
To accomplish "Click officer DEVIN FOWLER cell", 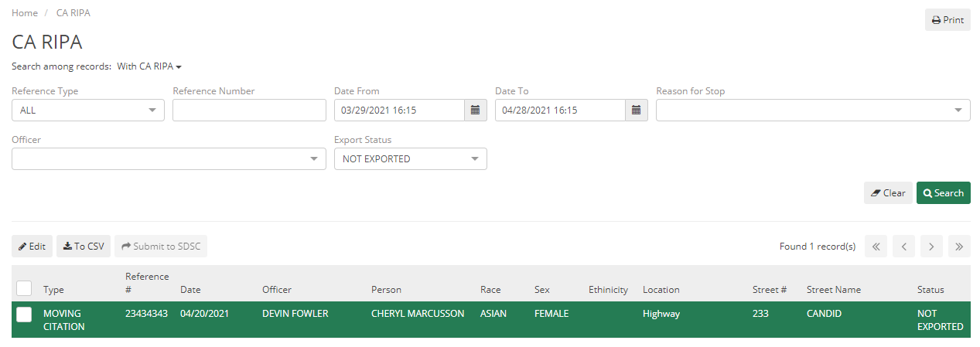I will 295,314.
